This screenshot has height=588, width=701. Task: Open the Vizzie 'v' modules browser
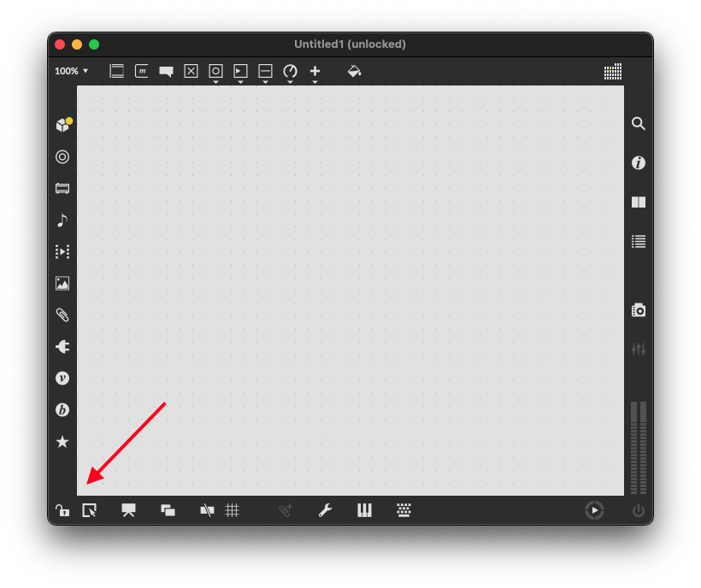pyautogui.click(x=62, y=379)
